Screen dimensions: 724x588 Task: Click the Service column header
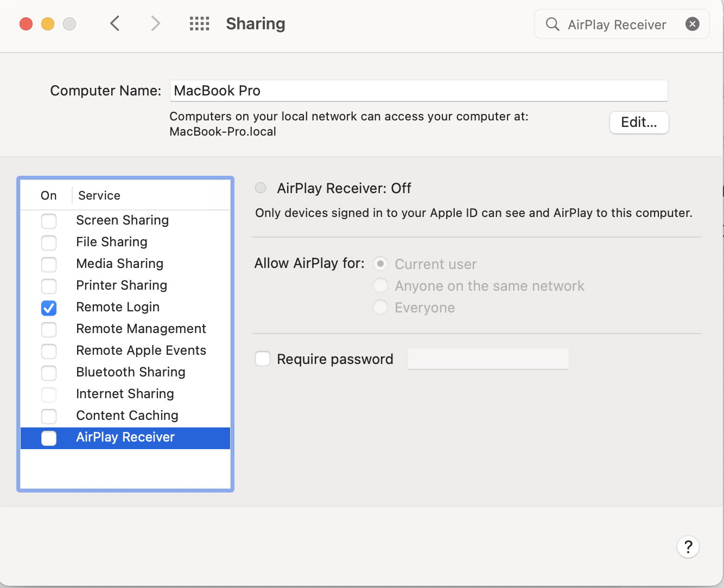point(99,195)
